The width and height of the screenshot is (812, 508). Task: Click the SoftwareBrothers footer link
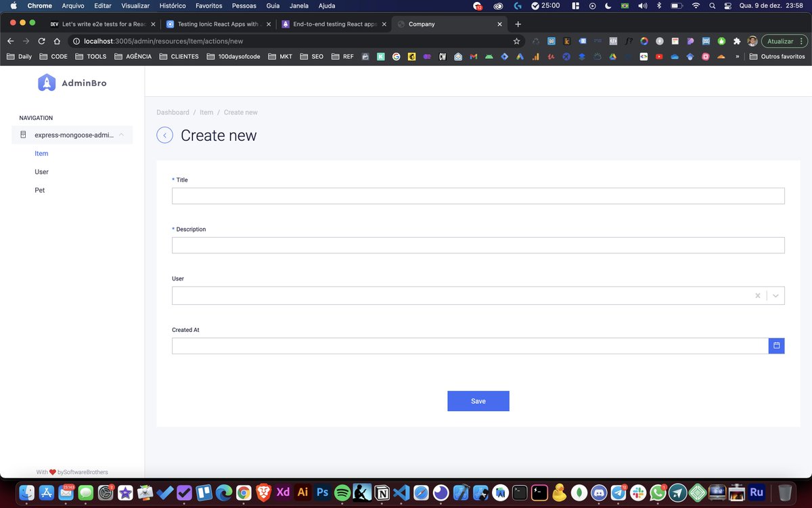[x=85, y=472]
